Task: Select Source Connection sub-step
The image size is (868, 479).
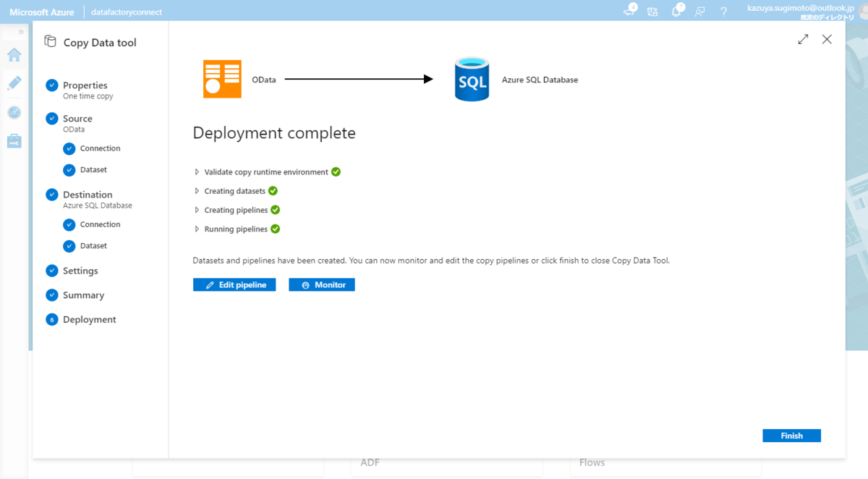Action: pyautogui.click(x=100, y=148)
